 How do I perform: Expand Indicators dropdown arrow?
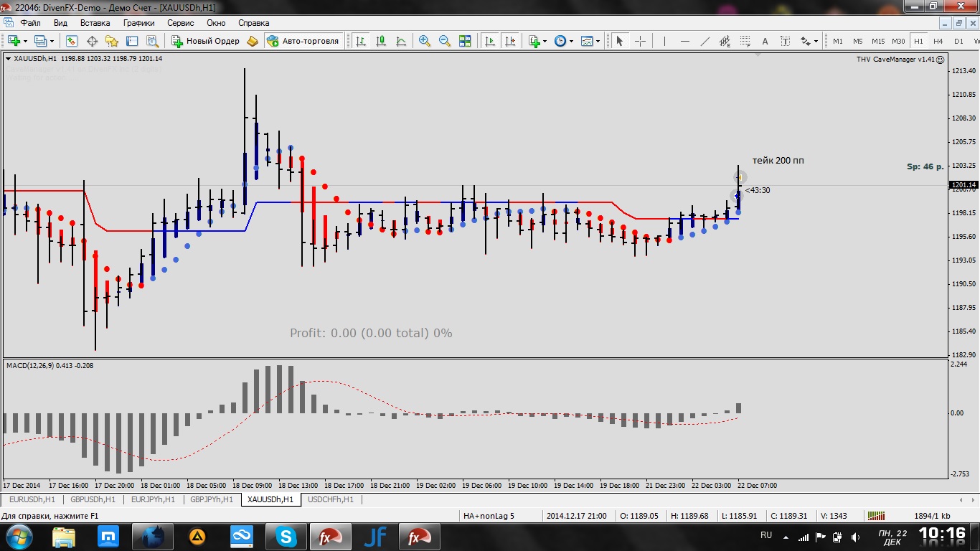545,42
